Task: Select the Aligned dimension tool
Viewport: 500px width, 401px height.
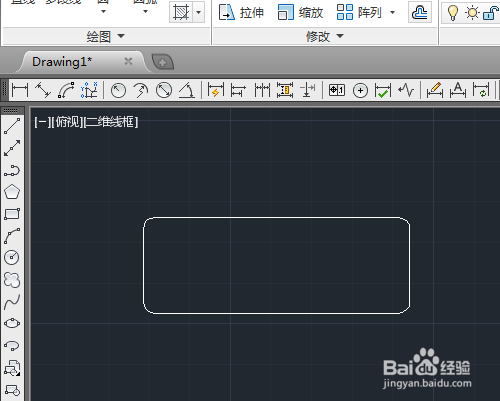Action: [x=43, y=90]
